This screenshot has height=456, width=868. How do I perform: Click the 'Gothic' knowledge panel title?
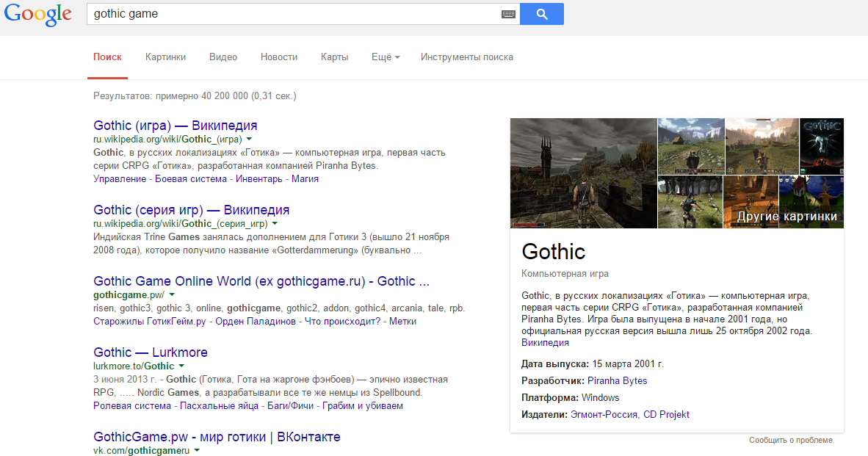(x=553, y=252)
